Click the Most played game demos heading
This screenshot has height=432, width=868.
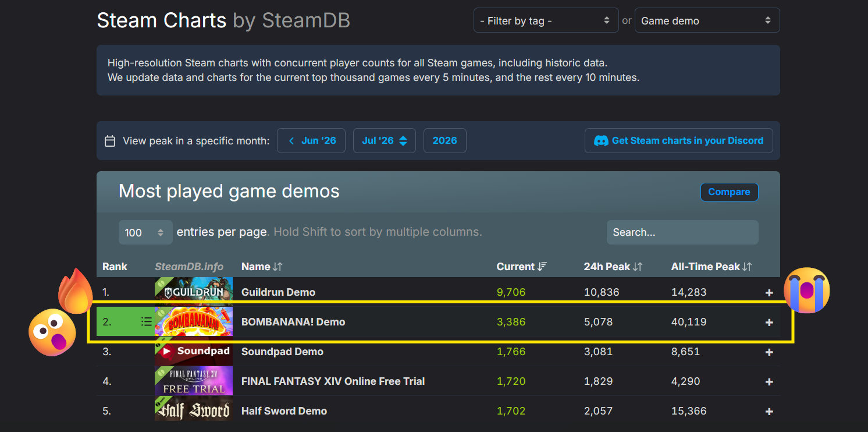[229, 191]
